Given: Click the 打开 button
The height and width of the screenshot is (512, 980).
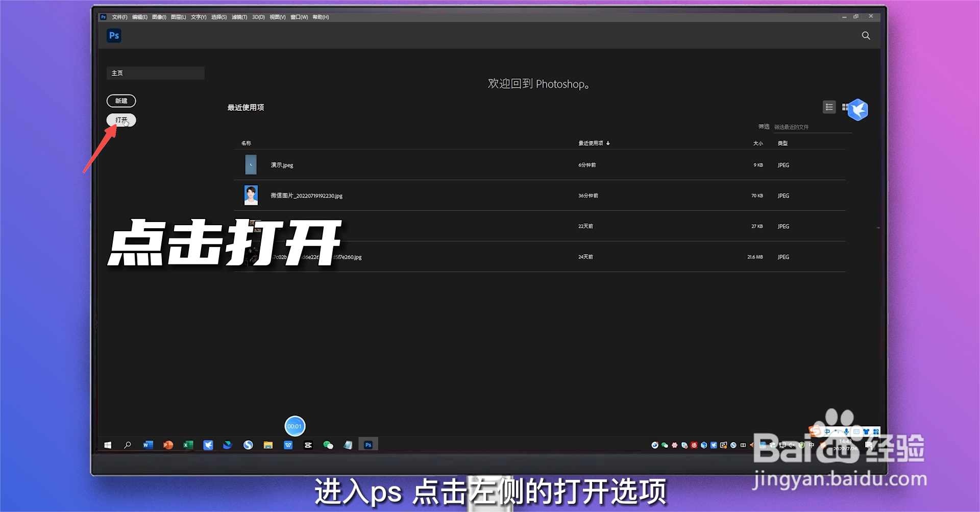Looking at the screenshot, I should coord(121,120).
